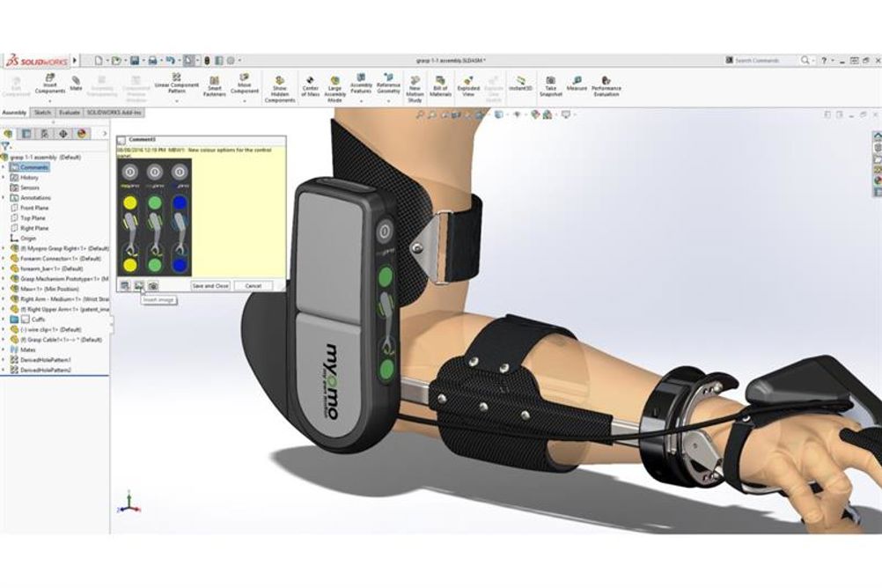Screen dimensions: 882x588
Task: Click the Insert image icon in comment dialog
Action: coord(139,286)
